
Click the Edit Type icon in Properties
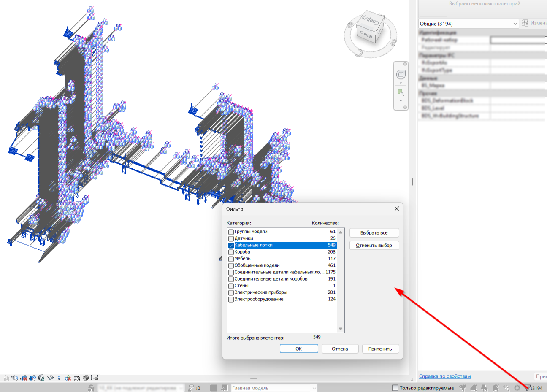click(x=525, y=23)
